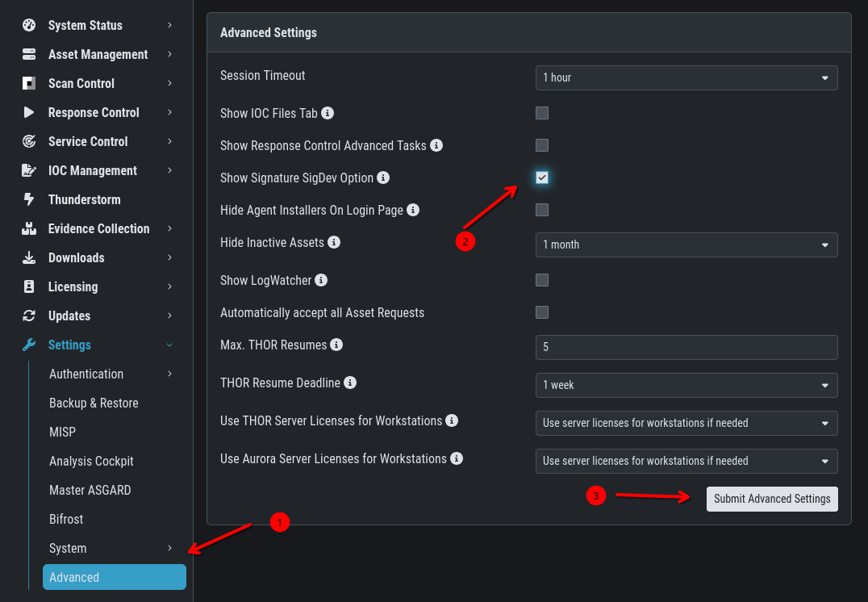Click the Licensing badge icon

point(29,286)
